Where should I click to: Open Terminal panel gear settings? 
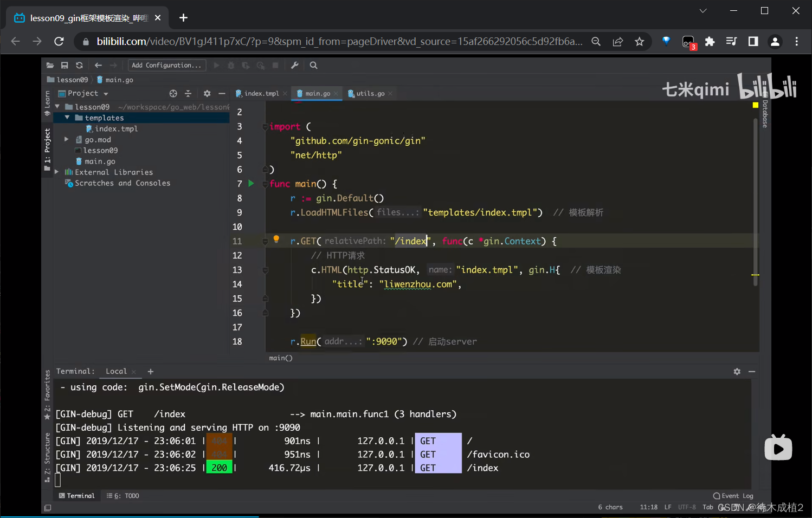pos(737,372)
